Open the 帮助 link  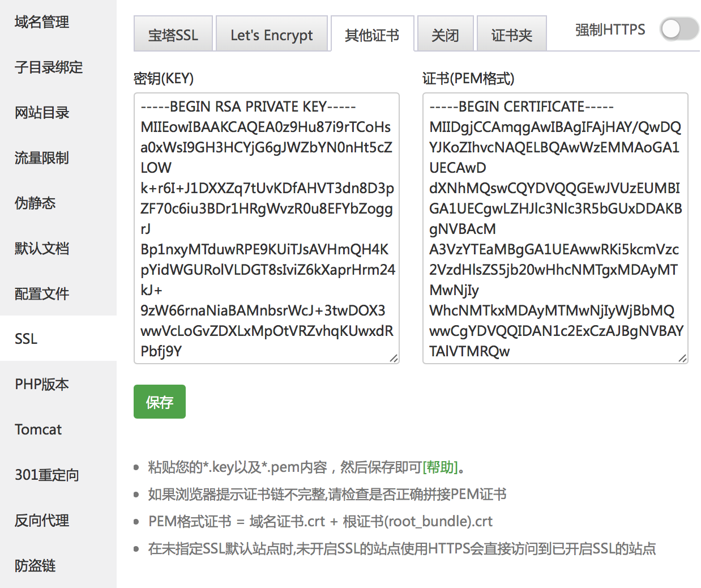(x=441, y=467)
